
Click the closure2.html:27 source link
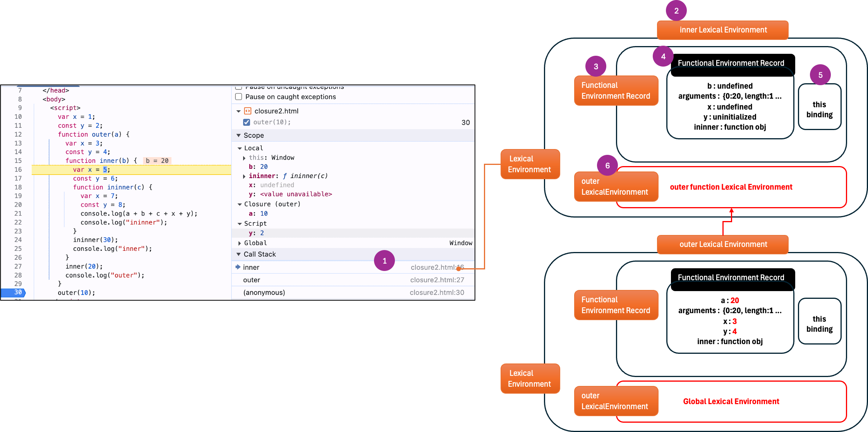[x=437, y=280]
